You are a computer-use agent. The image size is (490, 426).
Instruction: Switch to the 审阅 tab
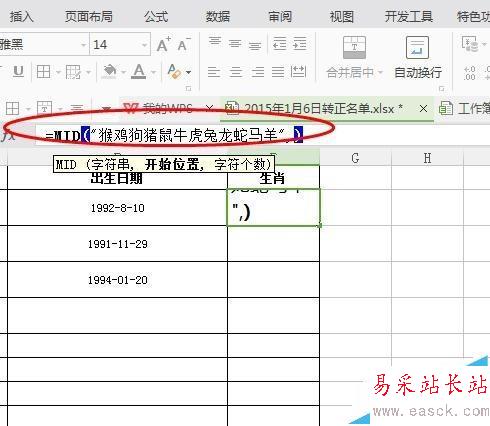coord(280,16)
